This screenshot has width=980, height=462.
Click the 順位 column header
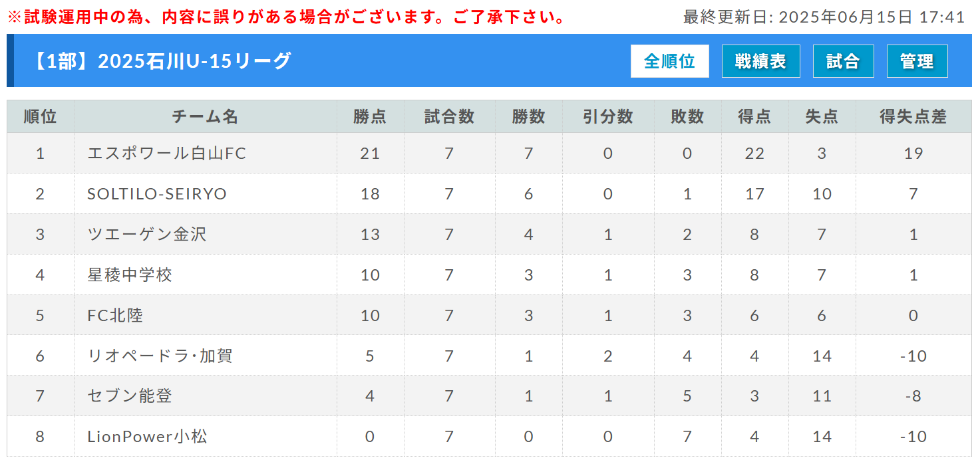[x=40, y=117]
